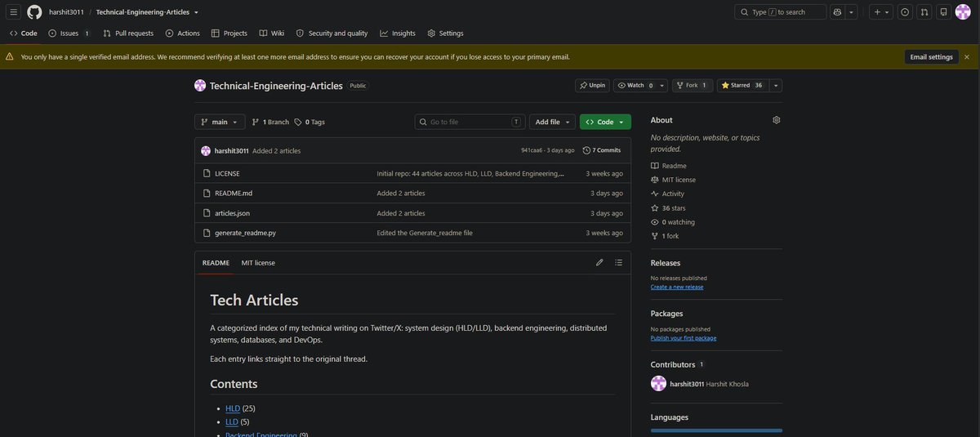Go to the Pull requests tab
The width and height of the screenshot is (980, 437).
click(x=128, y=33)
